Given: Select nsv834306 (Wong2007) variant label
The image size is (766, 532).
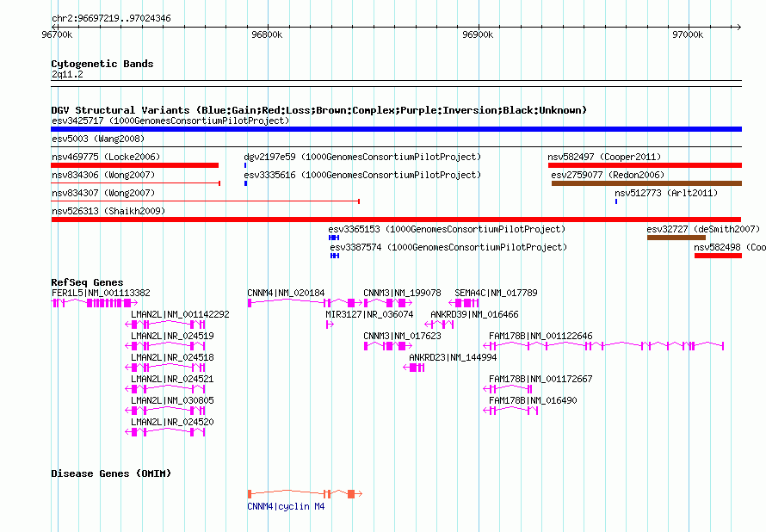Looking at the screenshot, I should tap(103, 175).
